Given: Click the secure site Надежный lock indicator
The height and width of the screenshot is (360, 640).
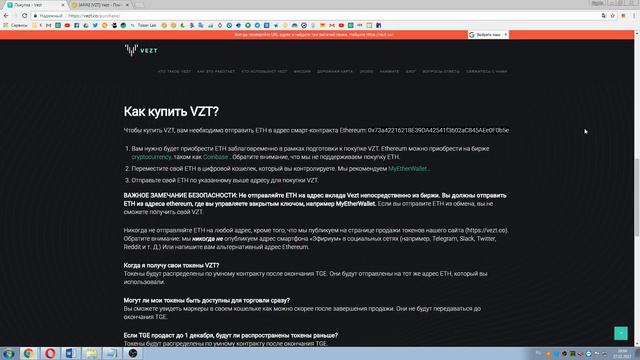Looking at the screenshot, I should coord(49,16).
